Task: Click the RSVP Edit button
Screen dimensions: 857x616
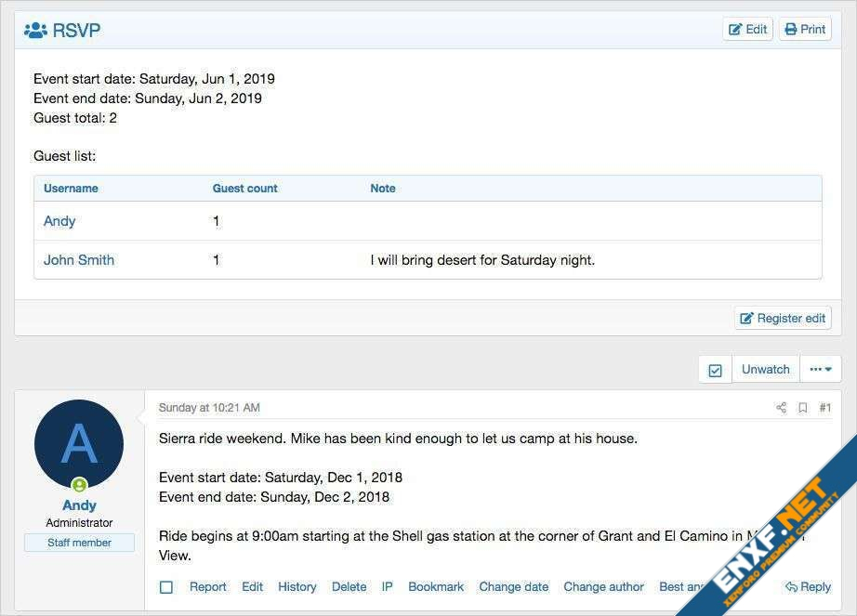Action: 747,30
